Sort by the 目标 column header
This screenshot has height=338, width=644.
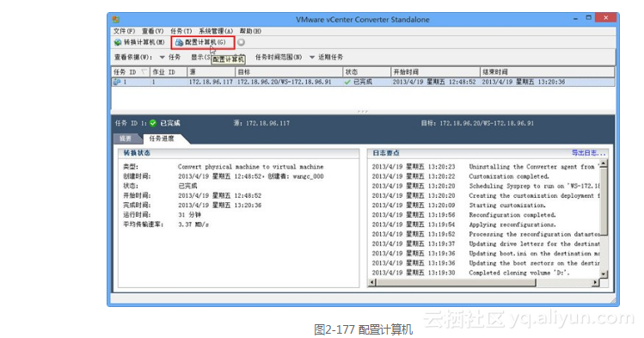pos(289,72)
